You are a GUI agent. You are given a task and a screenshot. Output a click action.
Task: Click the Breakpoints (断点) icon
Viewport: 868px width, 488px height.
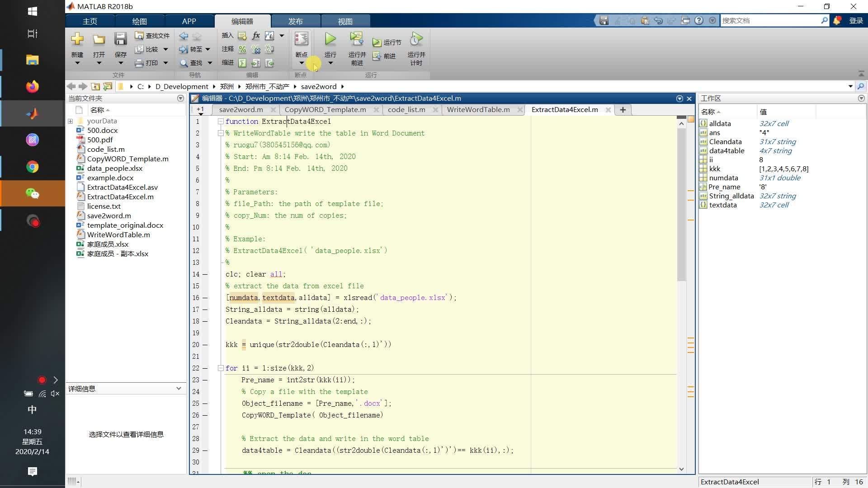(301, 38)
